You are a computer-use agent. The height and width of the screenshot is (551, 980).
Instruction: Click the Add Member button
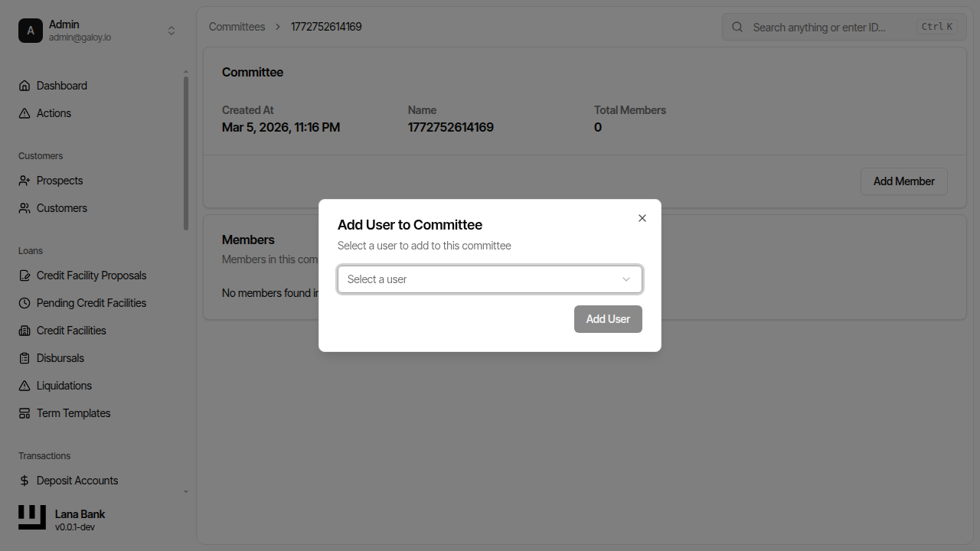pyautogui.click(x=903, y=181)
